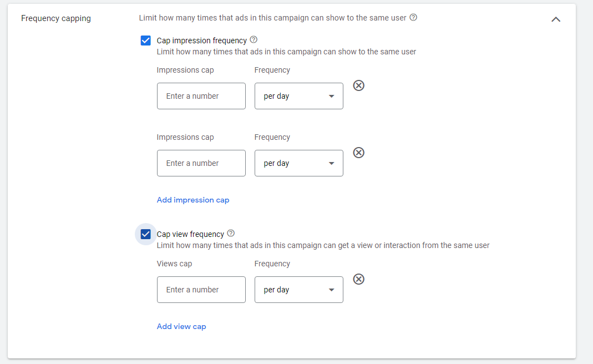The width and height of the screenshot is (593, 364).
Task: Focus the Views cap number field
Action: (x=201, y=290)
